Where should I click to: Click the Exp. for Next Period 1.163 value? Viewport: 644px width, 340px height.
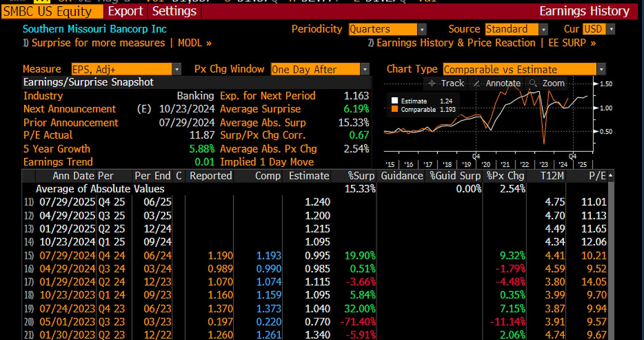pos(356,96)
